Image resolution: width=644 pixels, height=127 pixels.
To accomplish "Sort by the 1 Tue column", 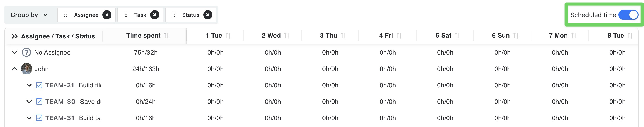I will tap(228, 36).
